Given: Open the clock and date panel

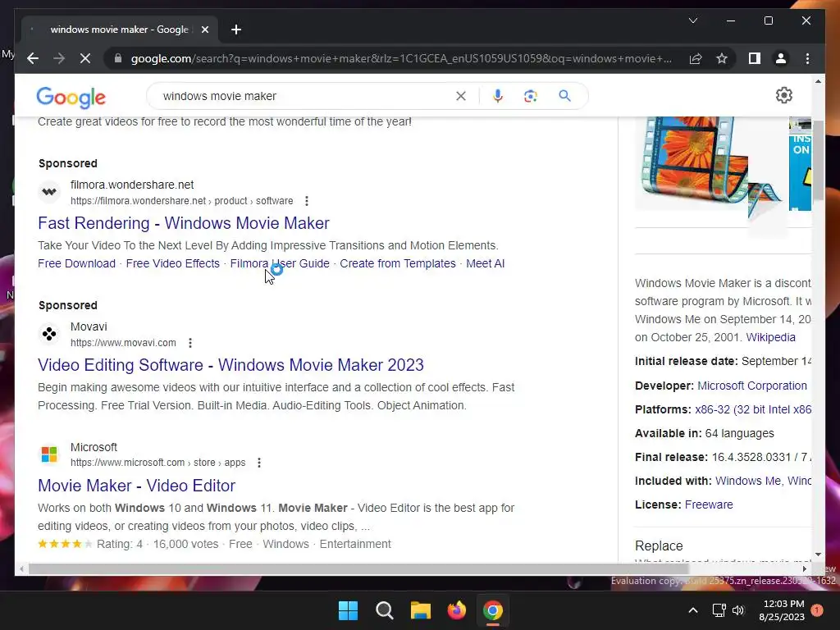Looking at the screenshot, I should coord(782,610).
